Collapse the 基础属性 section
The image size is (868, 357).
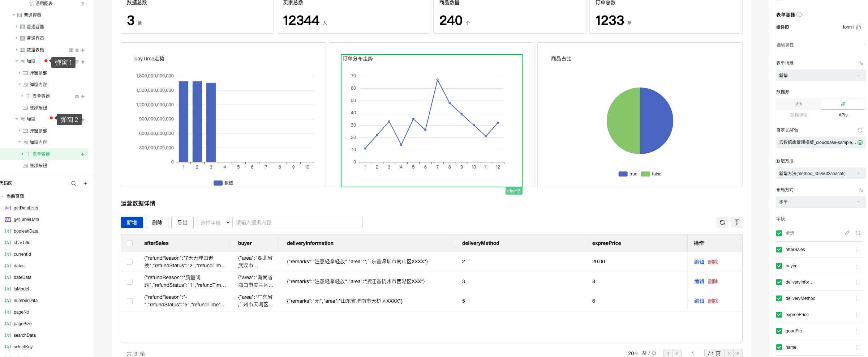[x=864, y=45]
